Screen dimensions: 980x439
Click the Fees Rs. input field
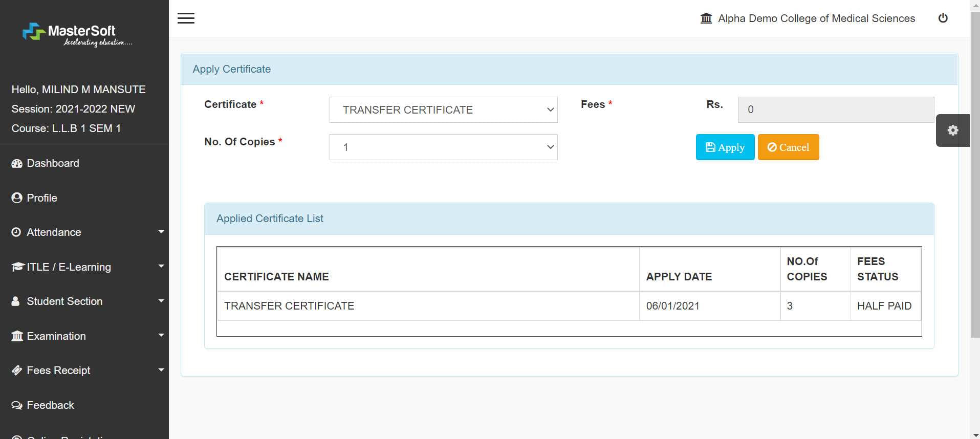[835, 109]
